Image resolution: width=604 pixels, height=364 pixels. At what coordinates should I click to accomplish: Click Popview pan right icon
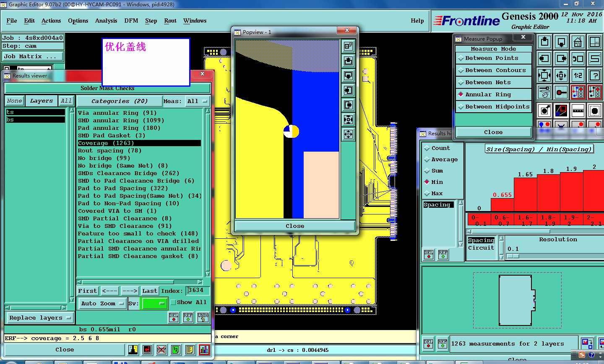point(348,105)
